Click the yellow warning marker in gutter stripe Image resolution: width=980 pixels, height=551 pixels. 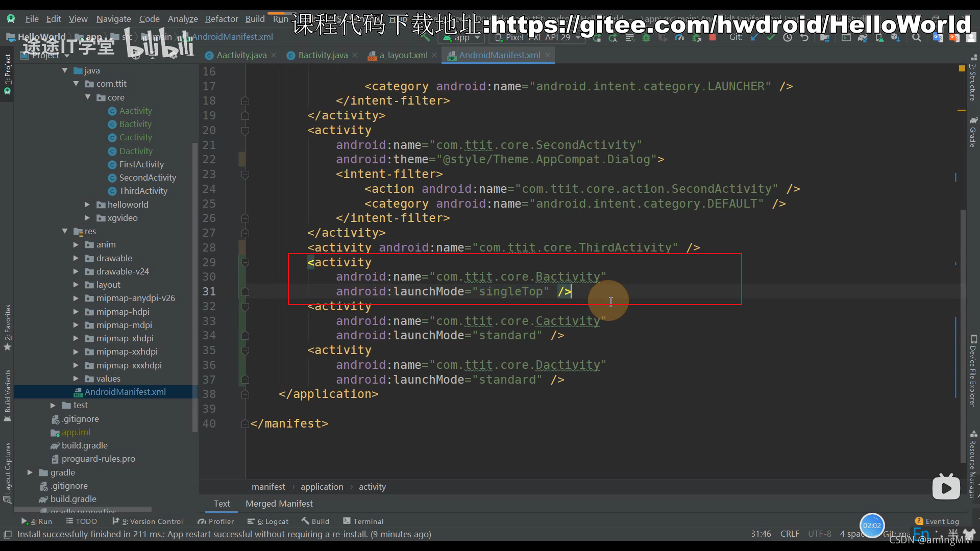click(962, 68)
